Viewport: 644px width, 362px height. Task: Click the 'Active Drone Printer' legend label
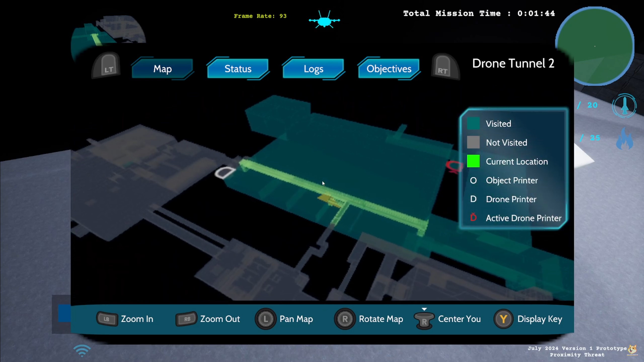pyautogui.click(x=523, y=218)
